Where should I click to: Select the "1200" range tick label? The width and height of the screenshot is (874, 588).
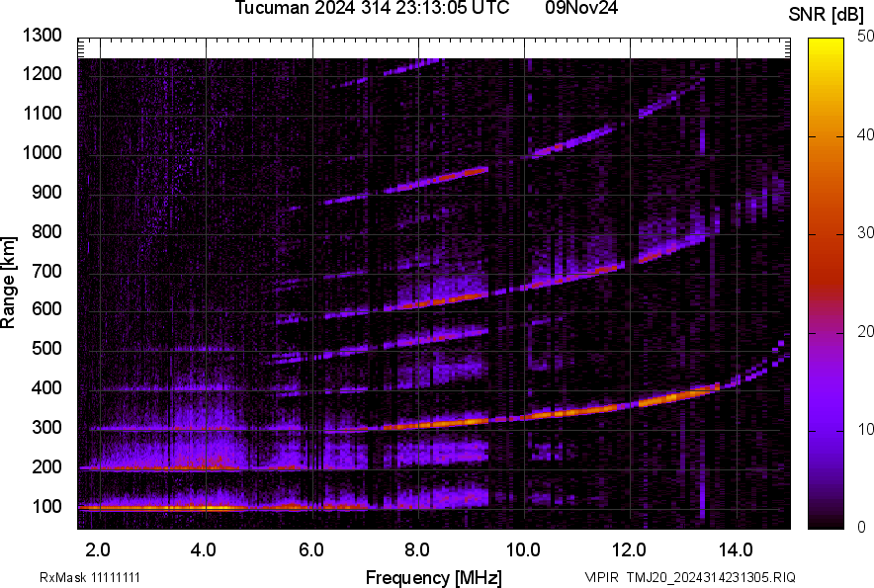pos(43,73)
